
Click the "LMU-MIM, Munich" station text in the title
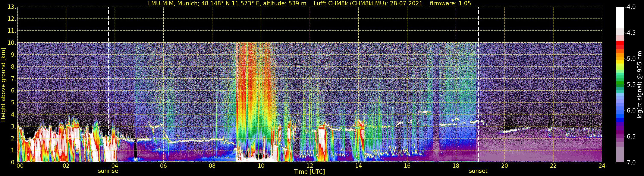(x=174, y=3)
